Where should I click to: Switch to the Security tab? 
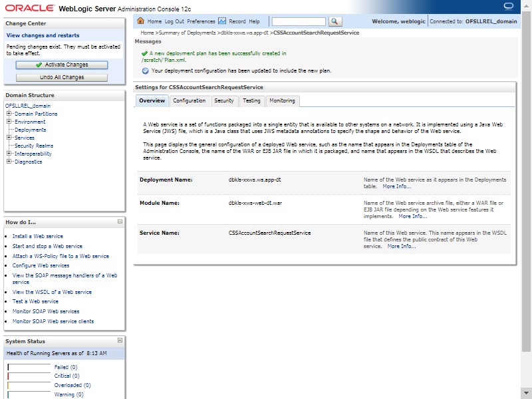(x=224, y=101)
